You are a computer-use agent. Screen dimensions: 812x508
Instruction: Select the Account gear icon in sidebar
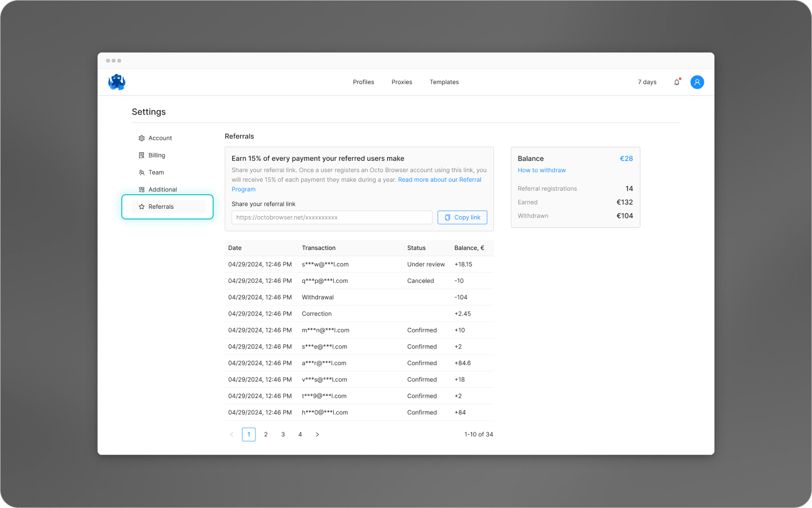tap(141, 138)
